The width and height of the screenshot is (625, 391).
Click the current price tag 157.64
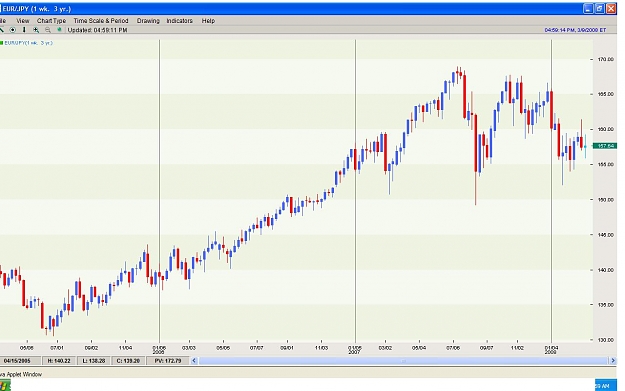[605, 146]
